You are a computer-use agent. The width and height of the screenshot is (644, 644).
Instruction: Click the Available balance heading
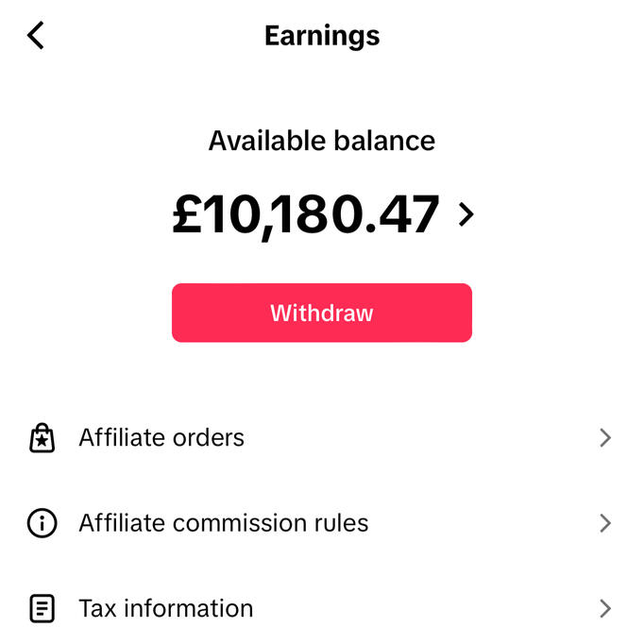(x=322, y=142)
